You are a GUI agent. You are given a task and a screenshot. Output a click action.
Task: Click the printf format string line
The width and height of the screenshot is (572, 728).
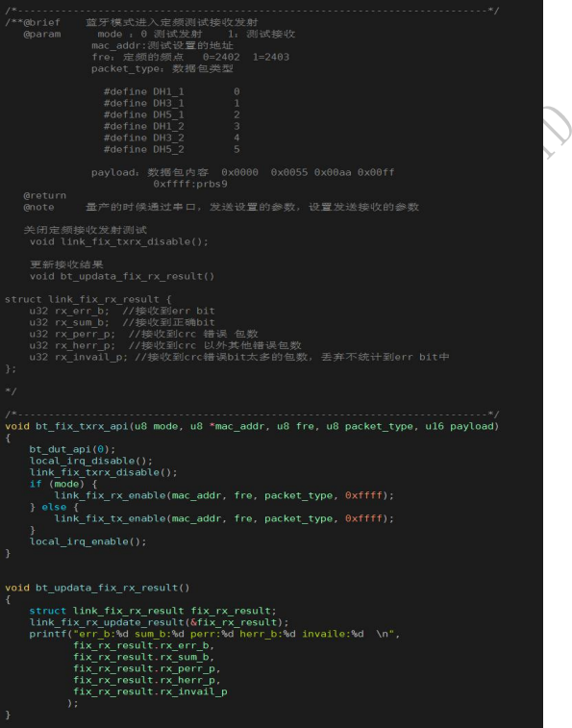coord(215,634)
